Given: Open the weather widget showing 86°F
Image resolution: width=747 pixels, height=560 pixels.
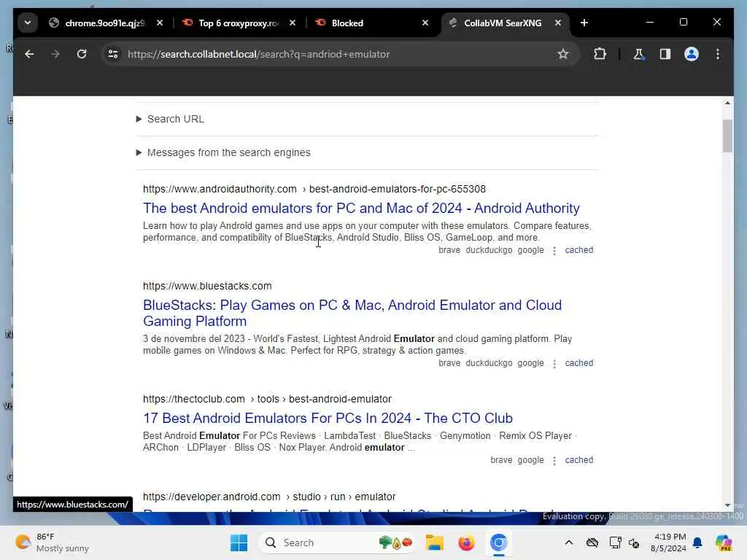Looking at the screenshot, I should [52, 542].
